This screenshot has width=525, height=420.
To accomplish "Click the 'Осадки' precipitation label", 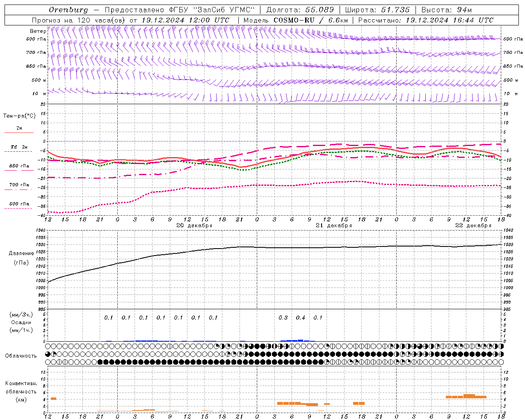I will point(21,322).
